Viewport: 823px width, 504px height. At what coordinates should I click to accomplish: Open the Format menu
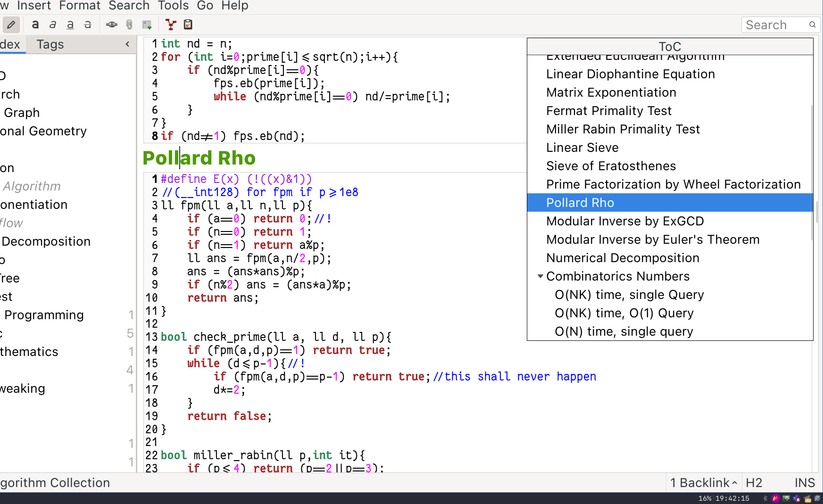(80, 6)
